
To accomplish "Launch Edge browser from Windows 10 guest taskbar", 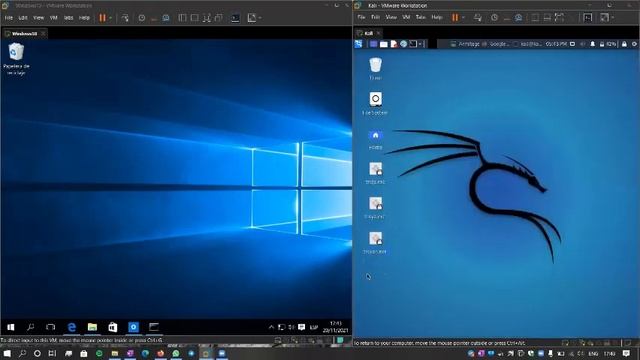I will (x=72, y=327).
